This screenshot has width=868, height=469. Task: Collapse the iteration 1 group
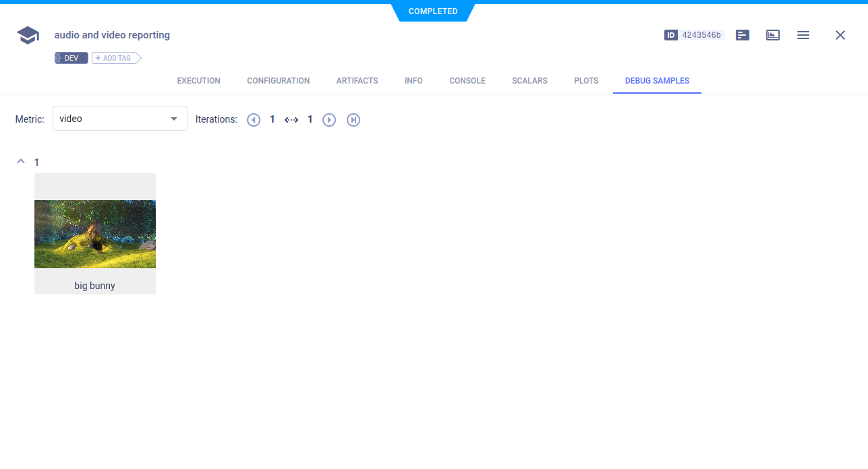pos(20,161)
